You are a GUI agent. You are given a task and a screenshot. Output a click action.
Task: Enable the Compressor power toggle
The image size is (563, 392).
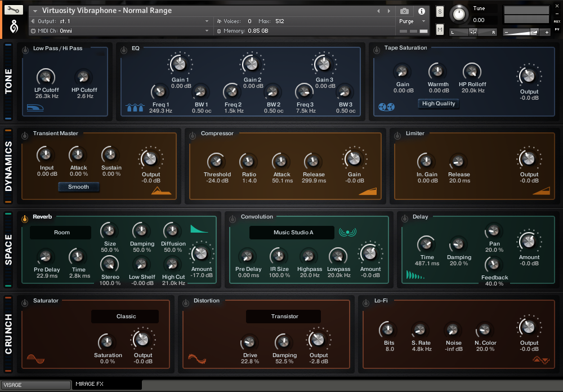193,136
